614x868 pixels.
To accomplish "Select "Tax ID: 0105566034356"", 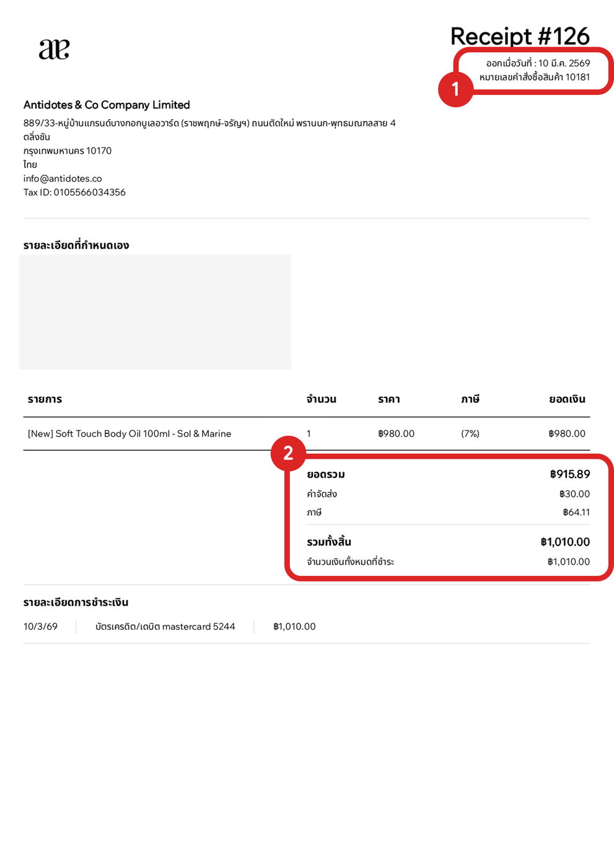I will [x=74, y=192].
